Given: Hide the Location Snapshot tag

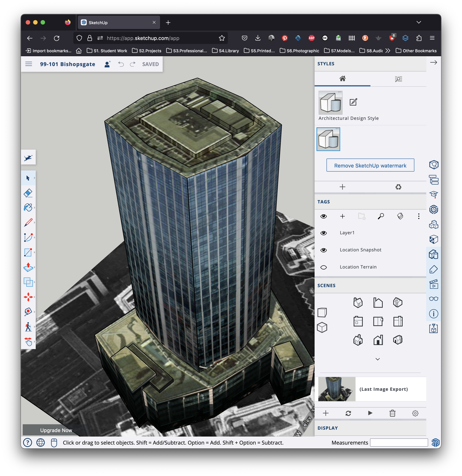Looking at the screenshot, I should [x=323, y=250].
